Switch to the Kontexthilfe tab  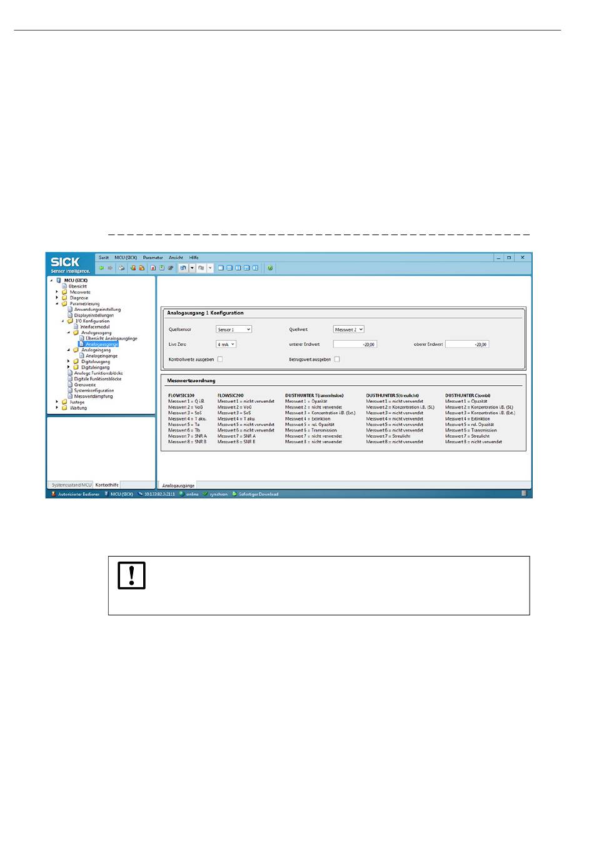coord(107,485)
